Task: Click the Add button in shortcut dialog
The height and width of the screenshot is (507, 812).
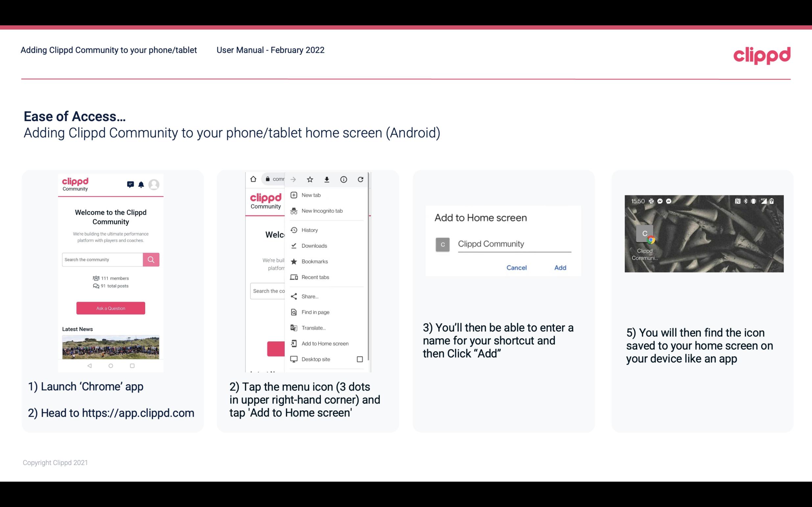Action: [x=559, y=268]
